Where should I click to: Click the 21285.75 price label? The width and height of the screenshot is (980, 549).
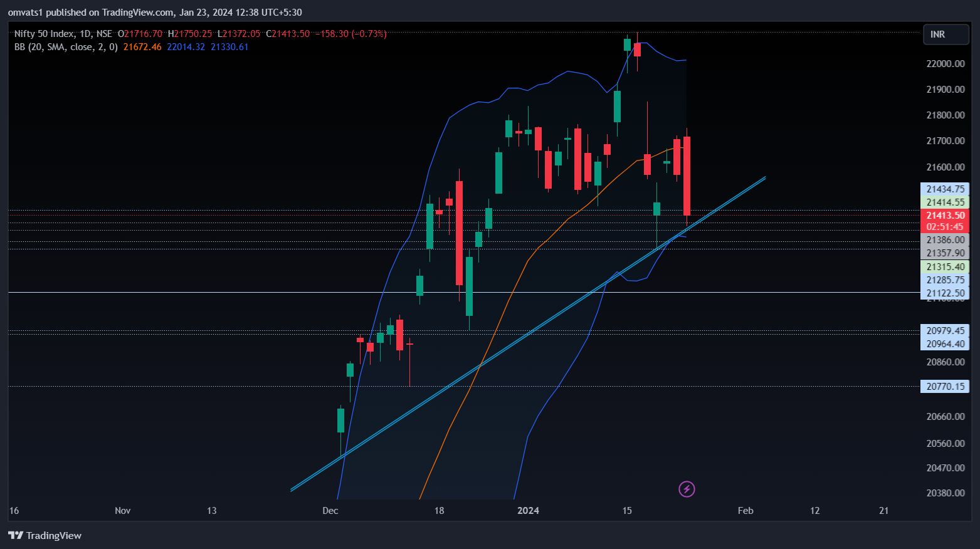click(x=945, y=280)
